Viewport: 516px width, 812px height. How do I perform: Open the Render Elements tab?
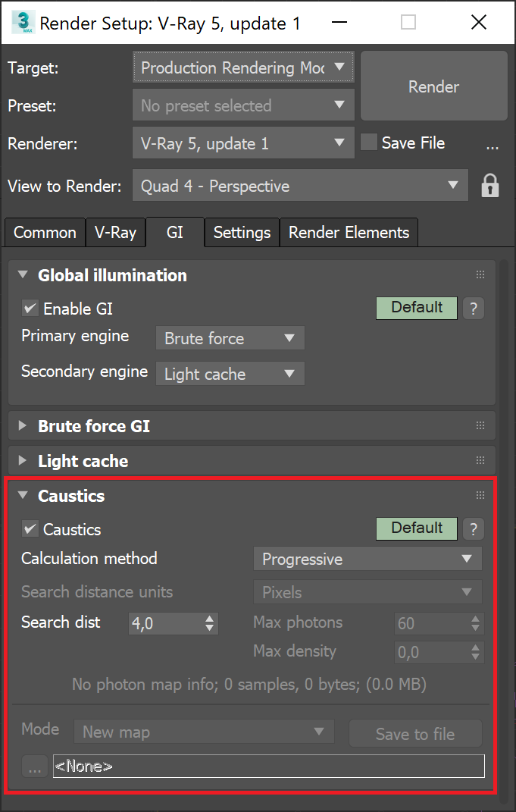pos(349,233)
